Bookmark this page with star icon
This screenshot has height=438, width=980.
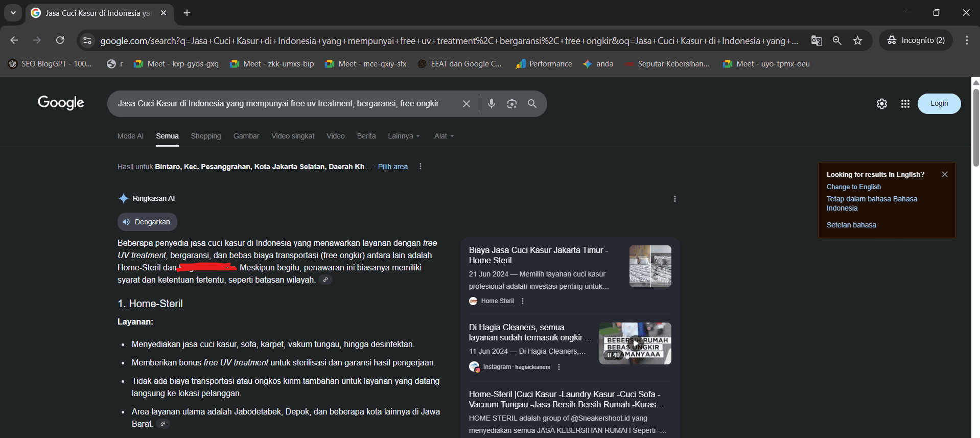(x=857, y=40)
